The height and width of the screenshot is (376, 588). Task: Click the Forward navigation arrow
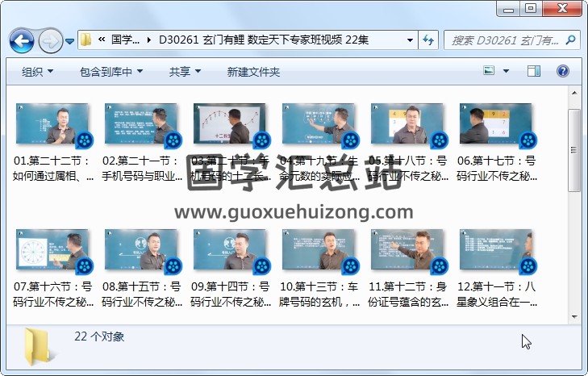point(50,40)
